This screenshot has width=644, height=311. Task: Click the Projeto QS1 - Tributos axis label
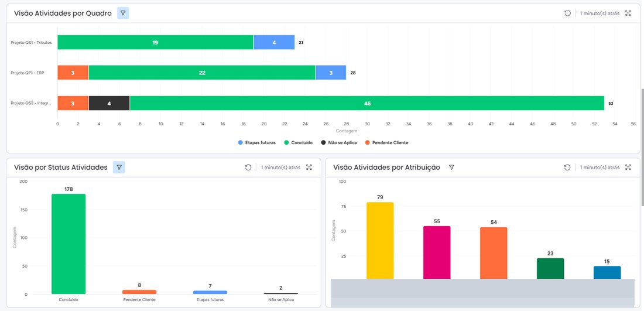[31, 42]
